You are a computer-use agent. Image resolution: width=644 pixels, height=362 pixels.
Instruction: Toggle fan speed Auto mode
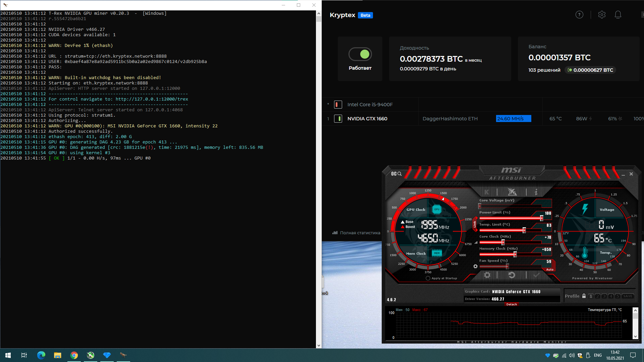(x=550, y=269)
